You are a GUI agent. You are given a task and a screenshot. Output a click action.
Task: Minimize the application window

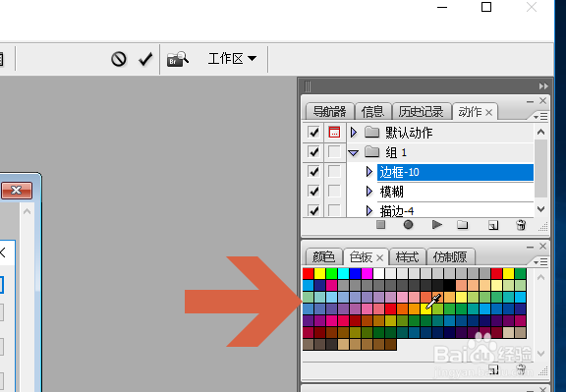click(x=442, y=7)
